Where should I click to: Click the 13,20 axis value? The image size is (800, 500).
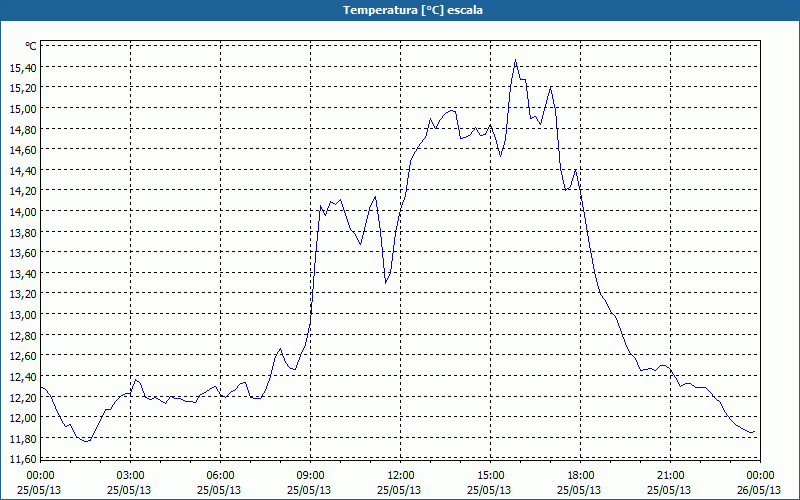[x=22, y=294]
